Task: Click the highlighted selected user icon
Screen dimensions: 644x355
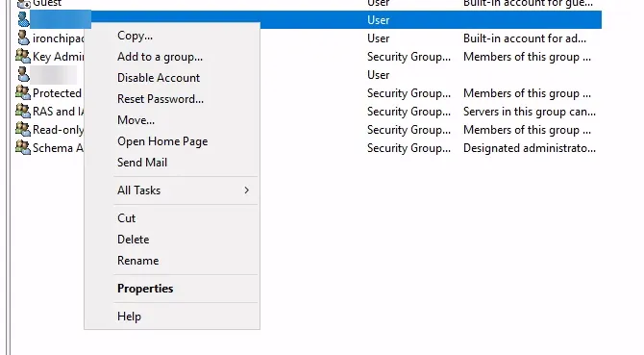Action: 23,19
